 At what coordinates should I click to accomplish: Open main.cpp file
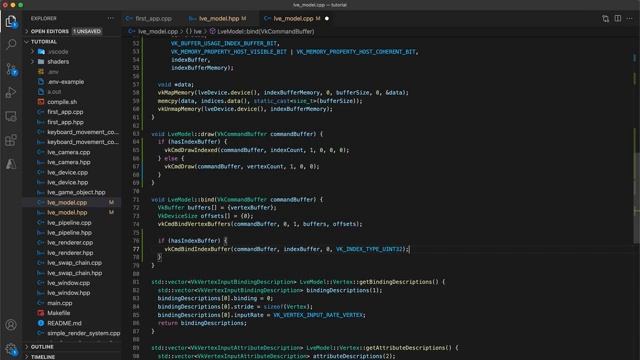pos(60,303)
